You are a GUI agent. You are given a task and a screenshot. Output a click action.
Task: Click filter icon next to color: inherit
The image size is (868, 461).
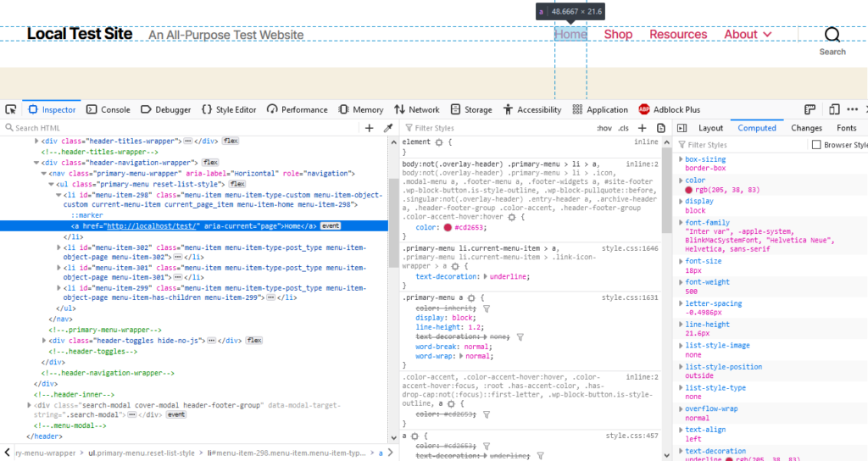487,308
